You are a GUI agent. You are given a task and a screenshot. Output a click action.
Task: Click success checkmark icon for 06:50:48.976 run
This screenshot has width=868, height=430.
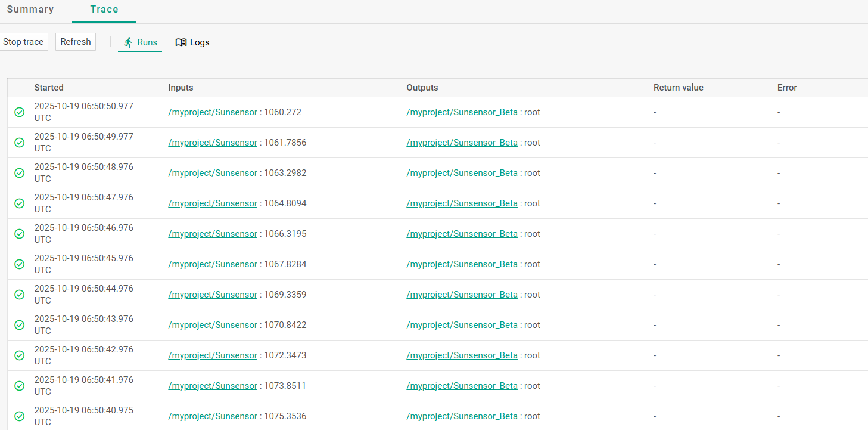tap(20, 173)
